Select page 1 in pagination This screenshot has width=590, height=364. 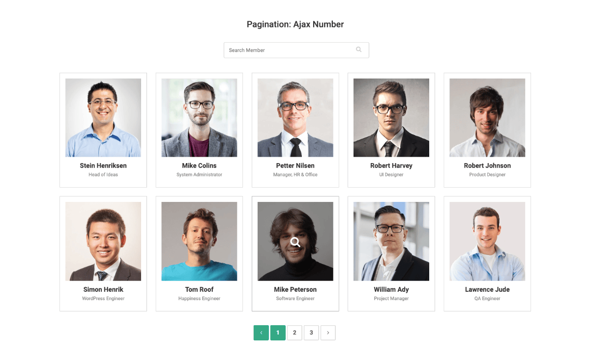[x=278, y=333]
